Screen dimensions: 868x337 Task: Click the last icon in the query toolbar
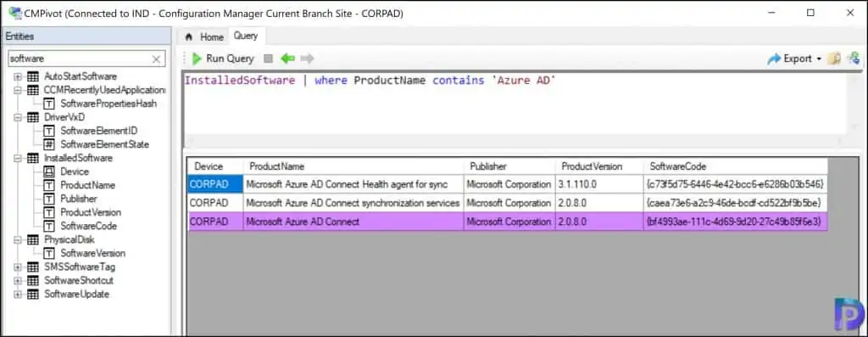point(854,59)
